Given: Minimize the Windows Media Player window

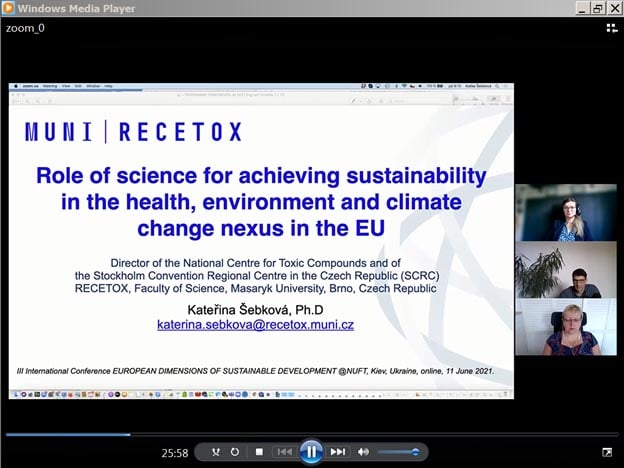Looking at the screenshot, I should point(582,8).
